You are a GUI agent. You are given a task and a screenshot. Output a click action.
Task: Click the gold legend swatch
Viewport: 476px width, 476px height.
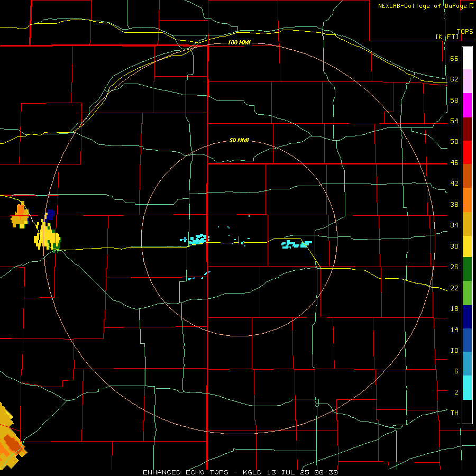coord(467,224)
